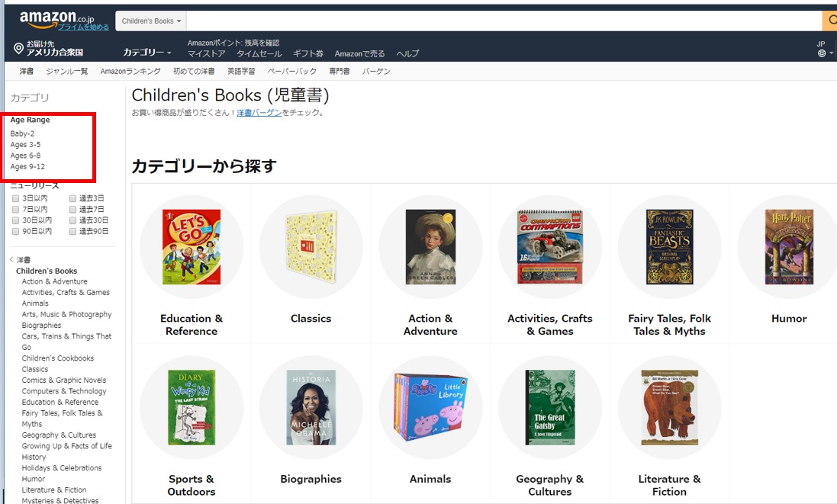Click the 洋書バーゲン link
This screenshot has width=837, height=504.
pos(259,113)
